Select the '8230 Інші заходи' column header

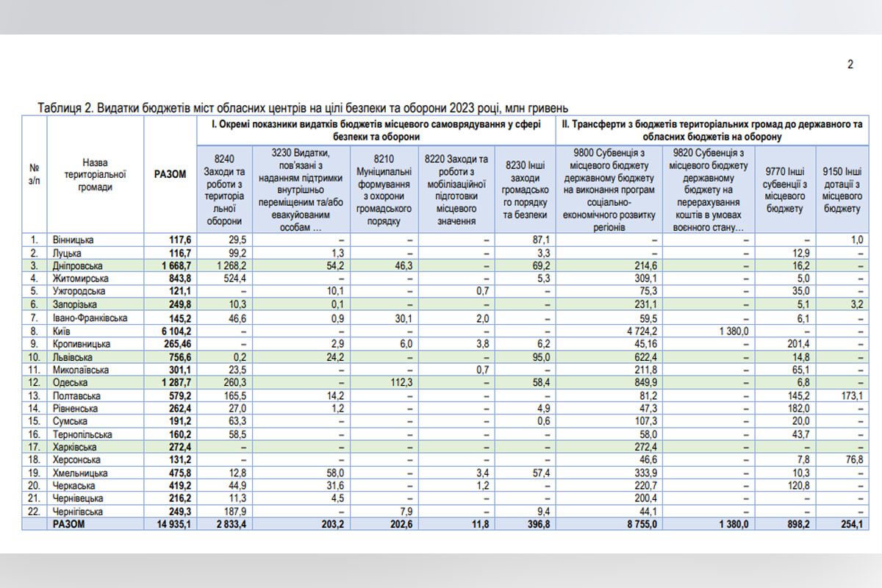525,189
